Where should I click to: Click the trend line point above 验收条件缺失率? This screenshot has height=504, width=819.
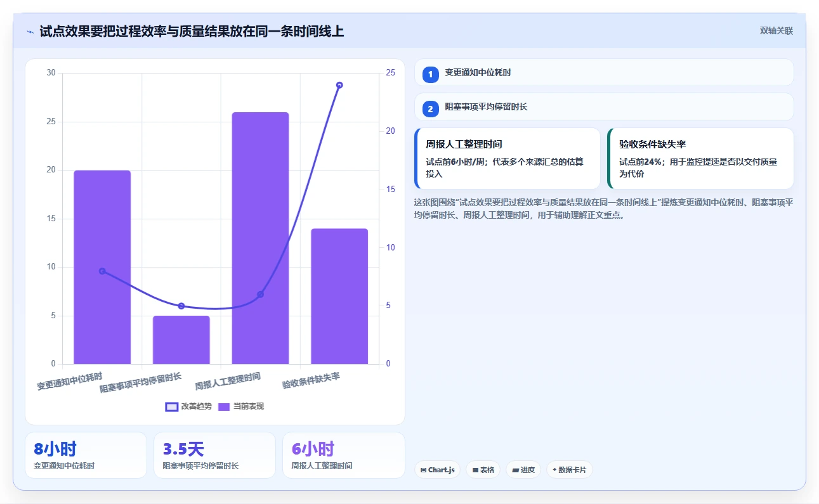(339, 85)
